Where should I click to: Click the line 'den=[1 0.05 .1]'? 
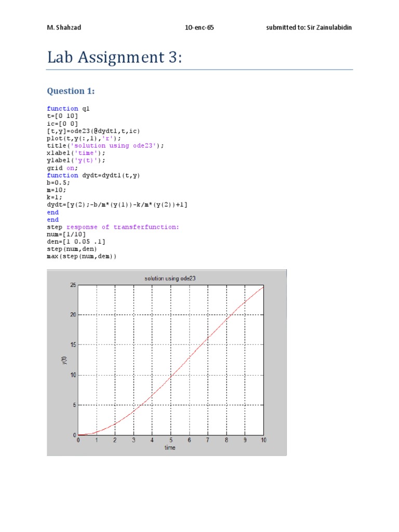(x=76, y=242)
